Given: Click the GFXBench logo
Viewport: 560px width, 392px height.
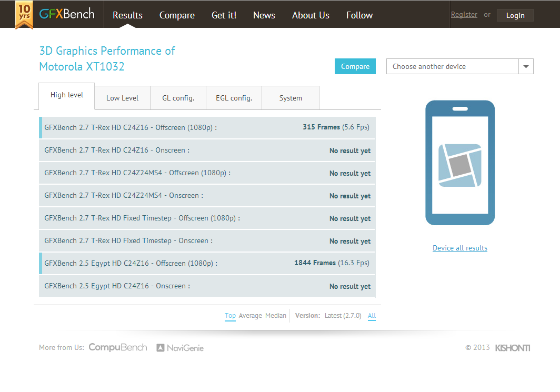Looking at the screenshot, I should point(67,14).
